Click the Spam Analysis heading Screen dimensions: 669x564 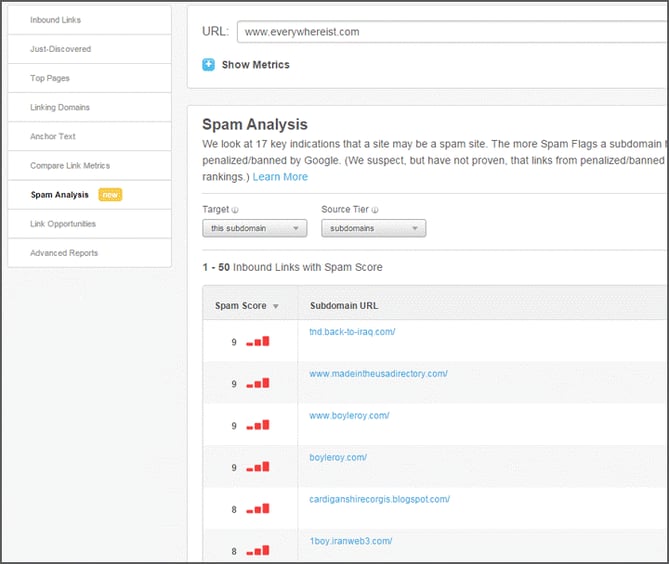coord(255,125)
